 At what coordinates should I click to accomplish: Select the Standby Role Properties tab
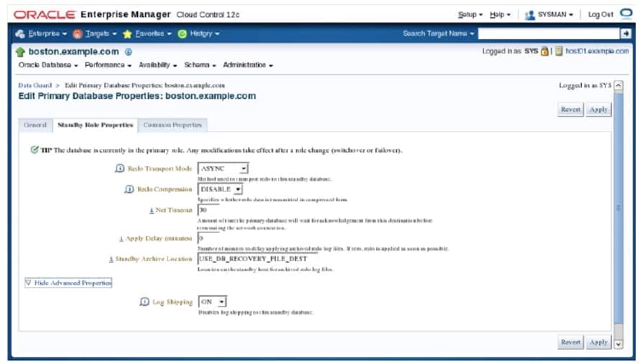95,125
